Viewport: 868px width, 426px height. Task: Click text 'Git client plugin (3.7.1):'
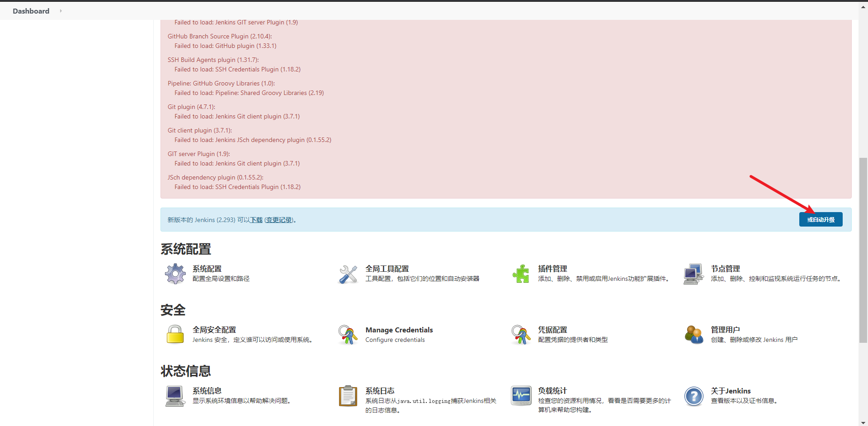[200, 130]
